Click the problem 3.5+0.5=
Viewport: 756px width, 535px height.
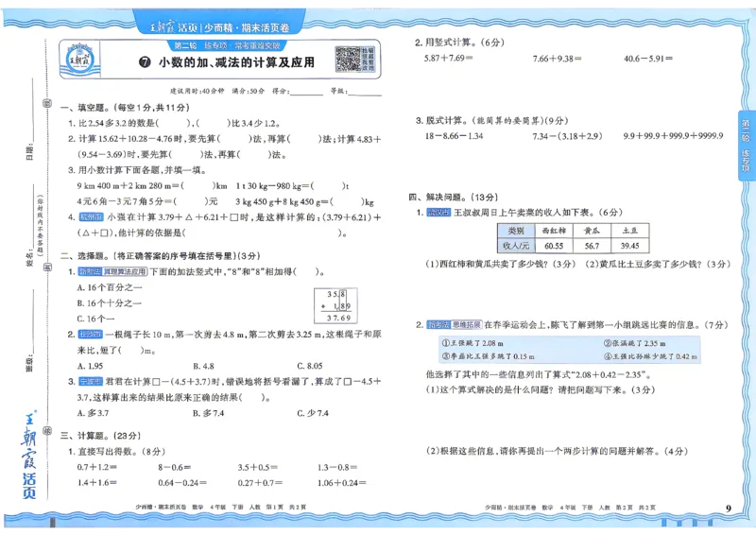[x=257, y=468]
